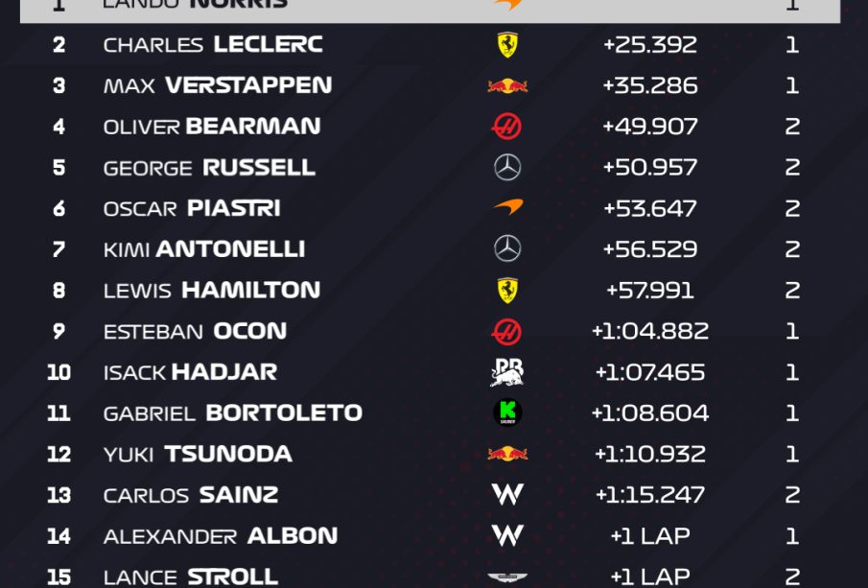Click the Red Bull logo next to Verstappen

pos(507,86)
